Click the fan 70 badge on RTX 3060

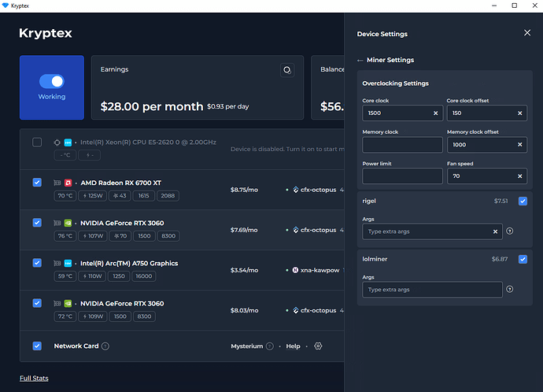(120, 236)
